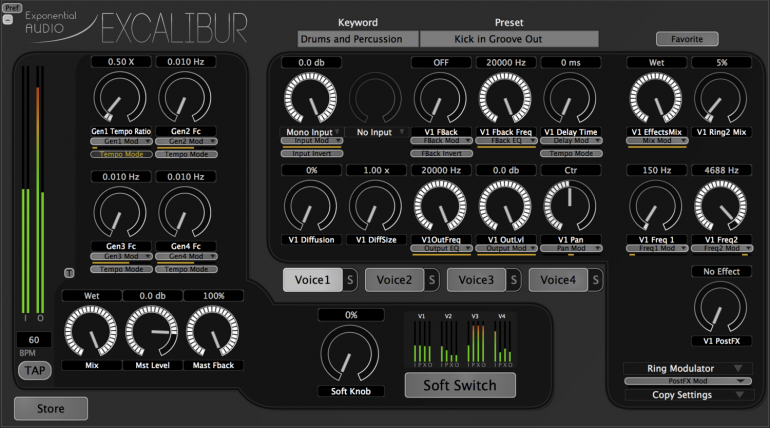
Task: Select the Voice4 tab
Action: (x=557, y=280)
